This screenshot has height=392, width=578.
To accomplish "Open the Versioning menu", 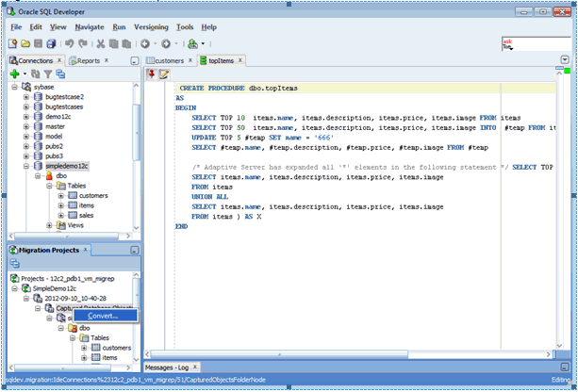I will point(151,27).
